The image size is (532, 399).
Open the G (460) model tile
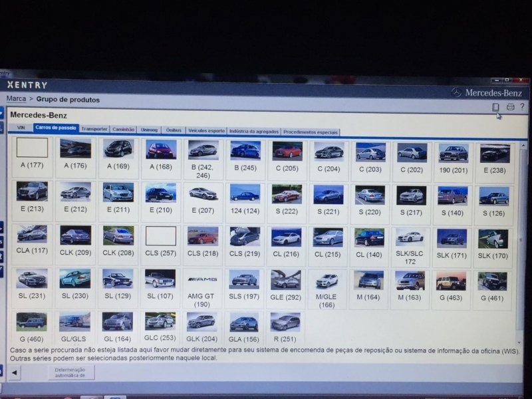tap(31, 328)
